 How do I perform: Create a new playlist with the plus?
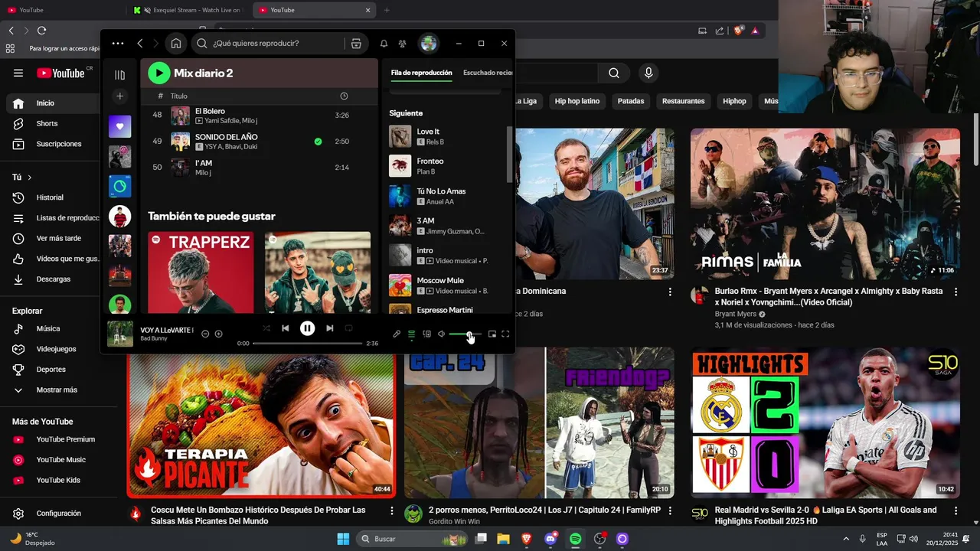(x=119, y=96)
